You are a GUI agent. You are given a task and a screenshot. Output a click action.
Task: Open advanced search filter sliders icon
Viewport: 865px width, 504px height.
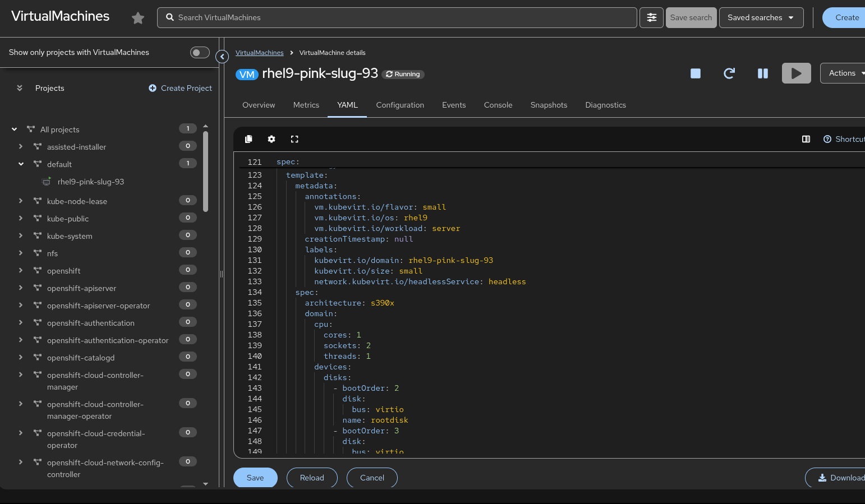pyautogui.click(x=651, y=18)
